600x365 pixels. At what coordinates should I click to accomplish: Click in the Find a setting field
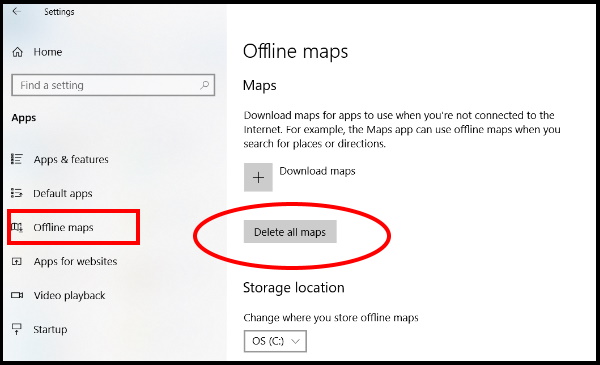point(113,85)
